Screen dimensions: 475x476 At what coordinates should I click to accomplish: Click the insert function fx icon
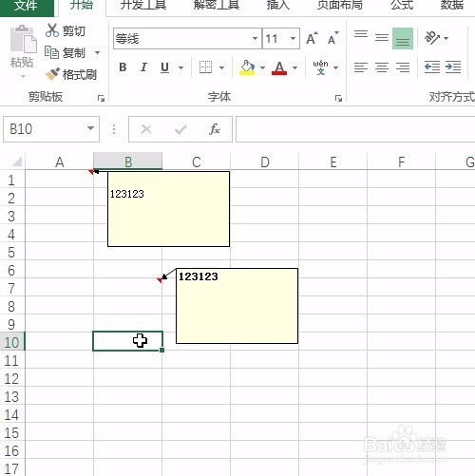click(x=215, y=129)
